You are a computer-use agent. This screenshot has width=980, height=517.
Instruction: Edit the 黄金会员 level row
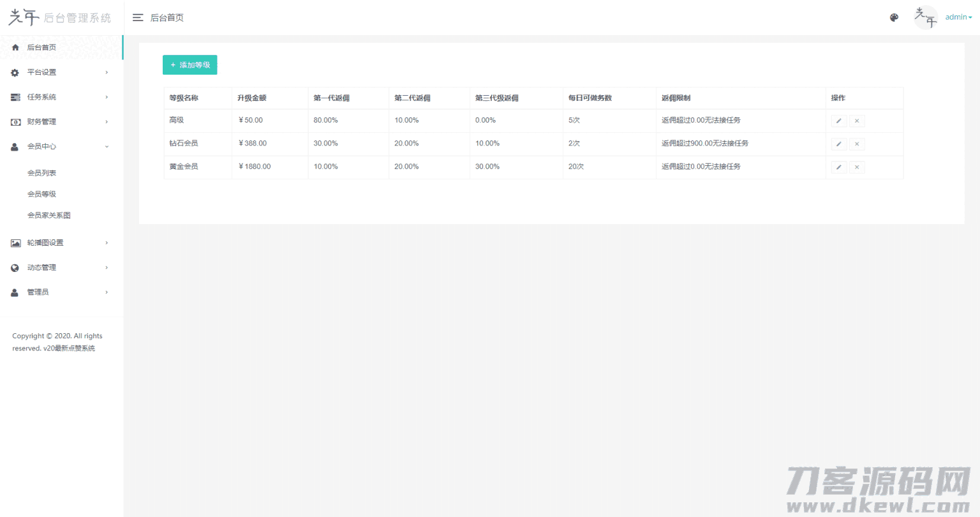(839, 167)
